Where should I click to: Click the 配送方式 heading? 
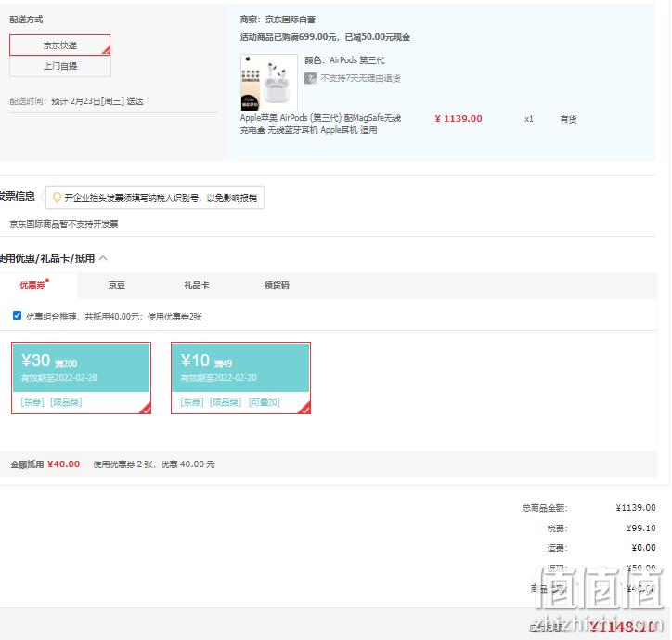click(26, 20)
